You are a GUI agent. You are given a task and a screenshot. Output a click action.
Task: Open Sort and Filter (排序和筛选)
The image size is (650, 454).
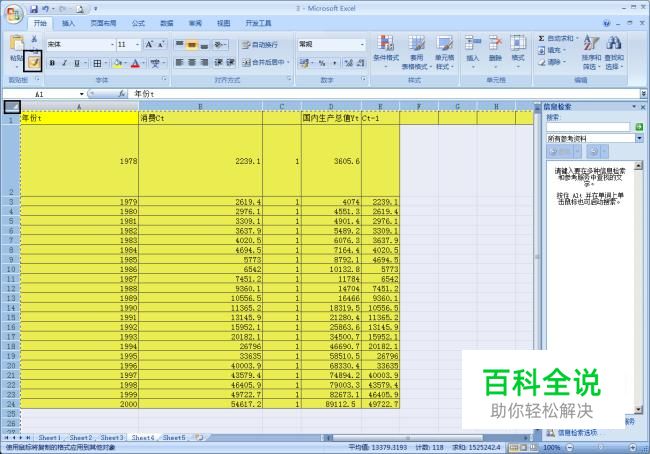pyautogui.click(x=591, y=53)
